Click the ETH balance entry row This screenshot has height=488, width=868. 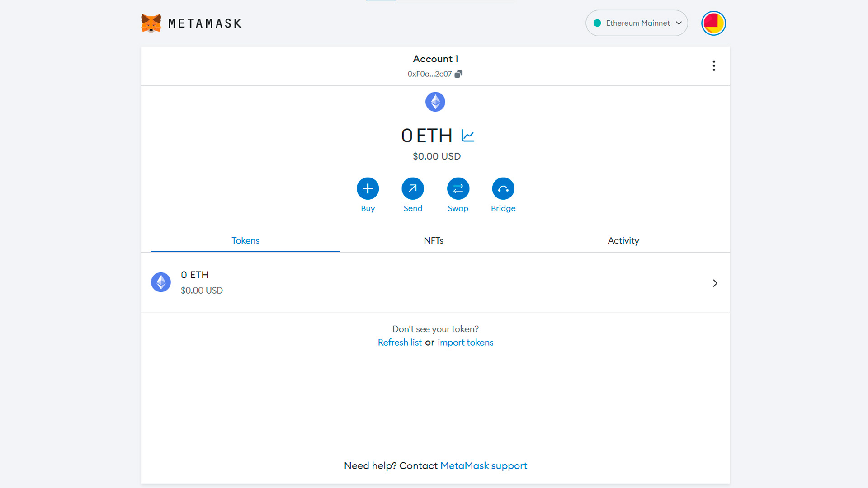[x=434, y=282]
